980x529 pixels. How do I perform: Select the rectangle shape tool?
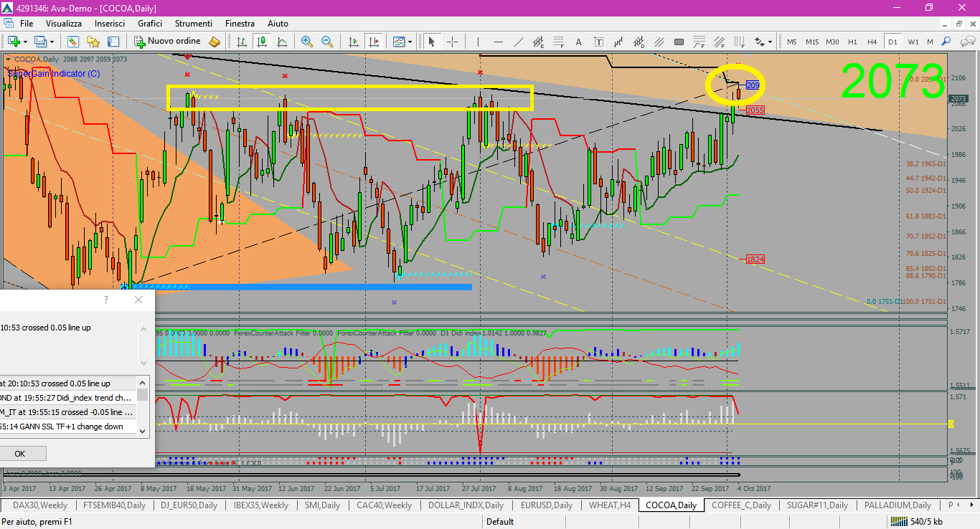tap(679, 42)
